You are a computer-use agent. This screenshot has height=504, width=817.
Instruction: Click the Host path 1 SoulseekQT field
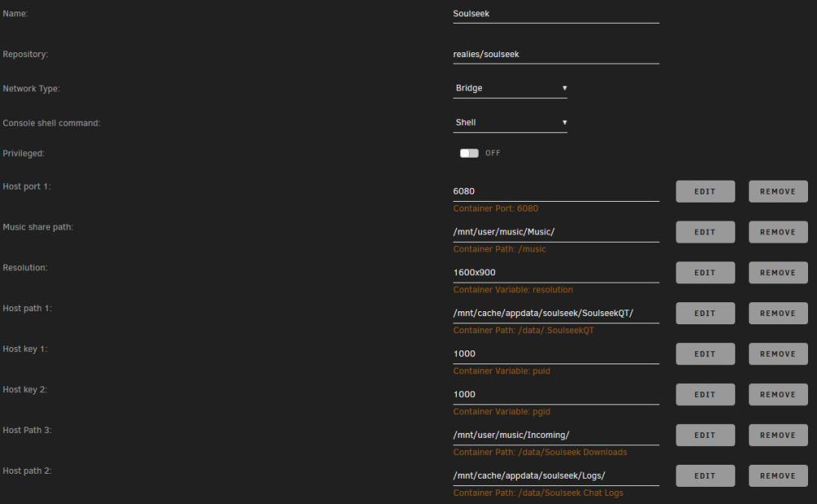pos(556,313)
